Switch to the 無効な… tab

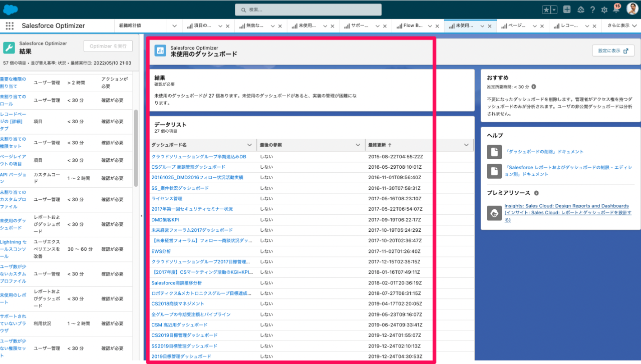point(252,26)
